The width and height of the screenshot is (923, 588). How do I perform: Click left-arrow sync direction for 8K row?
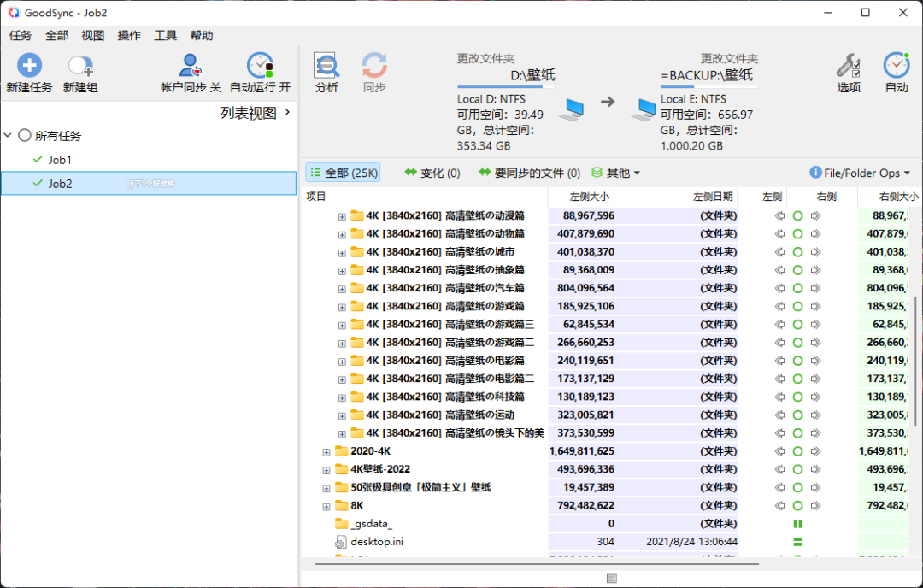[x=779, y=506]
